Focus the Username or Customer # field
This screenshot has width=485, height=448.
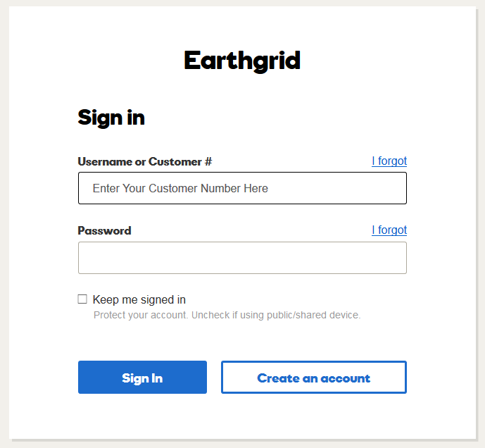(x=242, y=188)
